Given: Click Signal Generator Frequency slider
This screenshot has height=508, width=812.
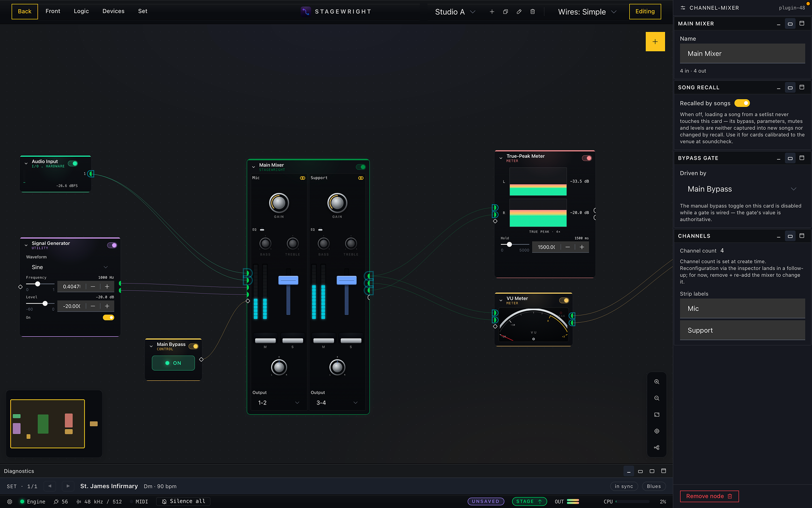Looking at the screenshot, I should pos(40,284).
